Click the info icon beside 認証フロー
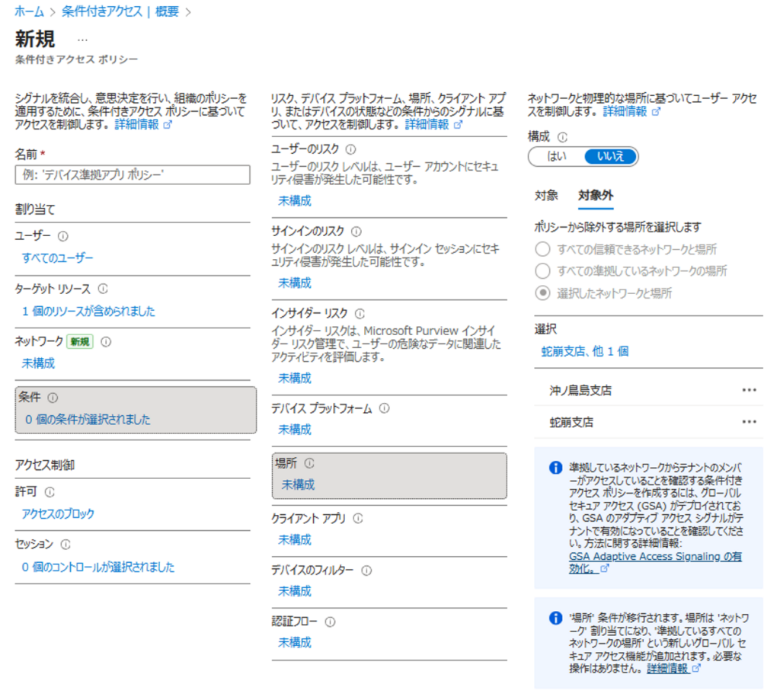This screenshot has height=700, width=780. 330,622
